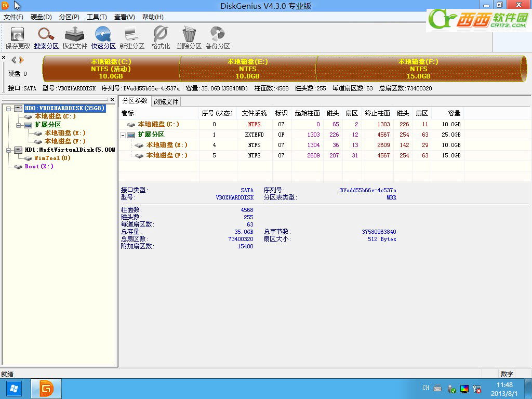Click the Delete Partition (删除分区) trash icon
The width and height of the screenshot is (532, 399).
tap(189, 38)
